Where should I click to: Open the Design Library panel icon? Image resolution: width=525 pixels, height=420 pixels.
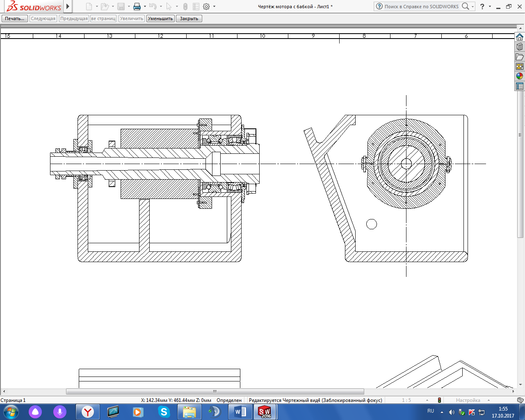click(x=520, y=47)
